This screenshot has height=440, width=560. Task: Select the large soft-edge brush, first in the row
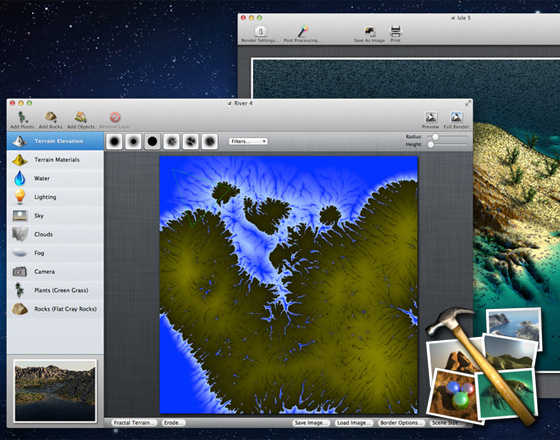click(114, 141)
